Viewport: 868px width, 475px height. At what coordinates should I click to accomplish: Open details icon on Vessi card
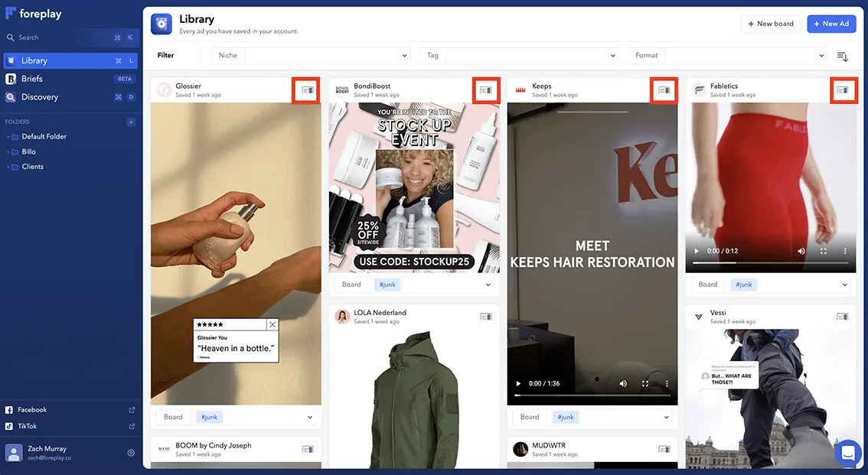[843, 317]
